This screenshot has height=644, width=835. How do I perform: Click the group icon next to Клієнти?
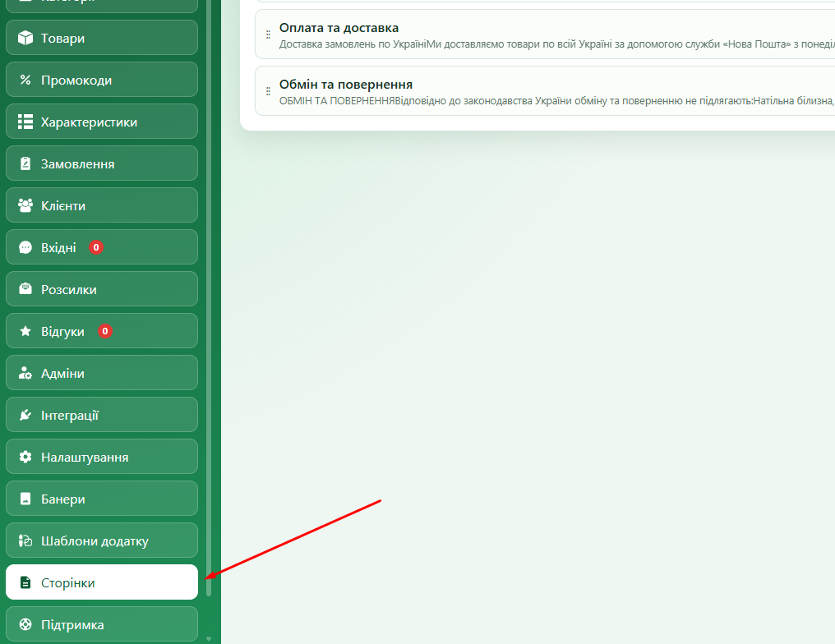click(25, 205)
